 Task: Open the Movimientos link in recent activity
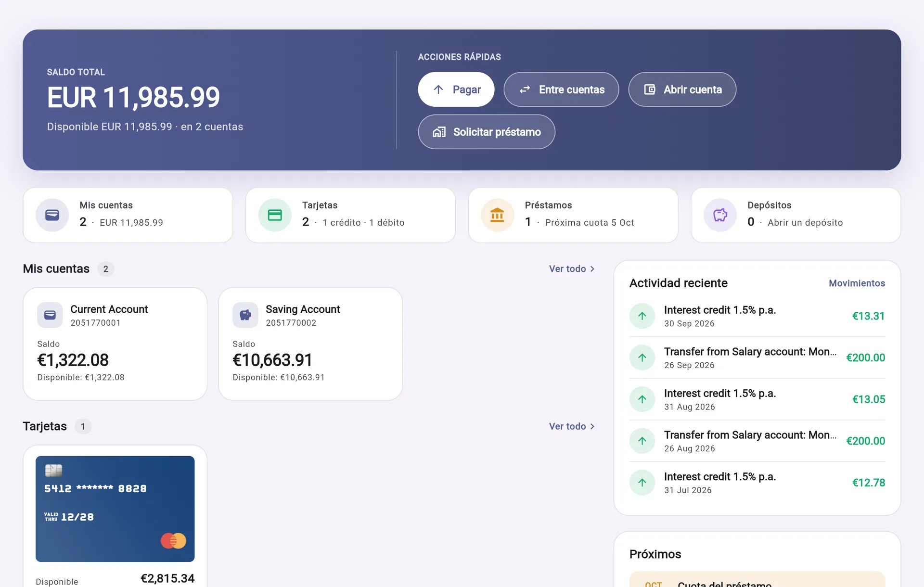857,283
